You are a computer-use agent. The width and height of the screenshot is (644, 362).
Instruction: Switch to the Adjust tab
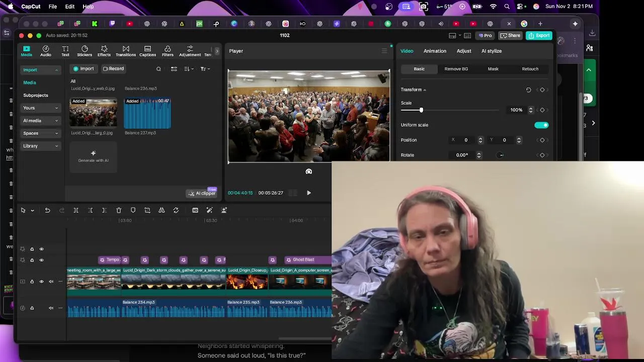pyautogui.click(x=464, y=51)
